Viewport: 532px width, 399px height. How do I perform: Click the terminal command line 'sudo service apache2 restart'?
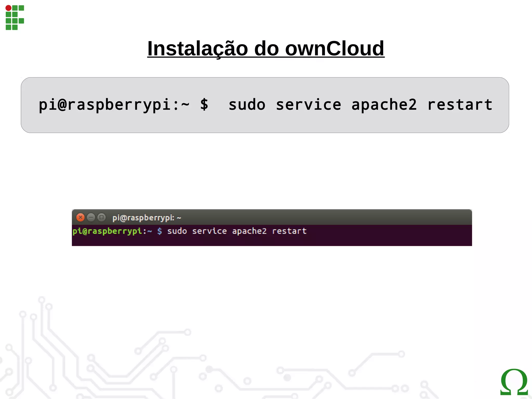click(237, 231)
